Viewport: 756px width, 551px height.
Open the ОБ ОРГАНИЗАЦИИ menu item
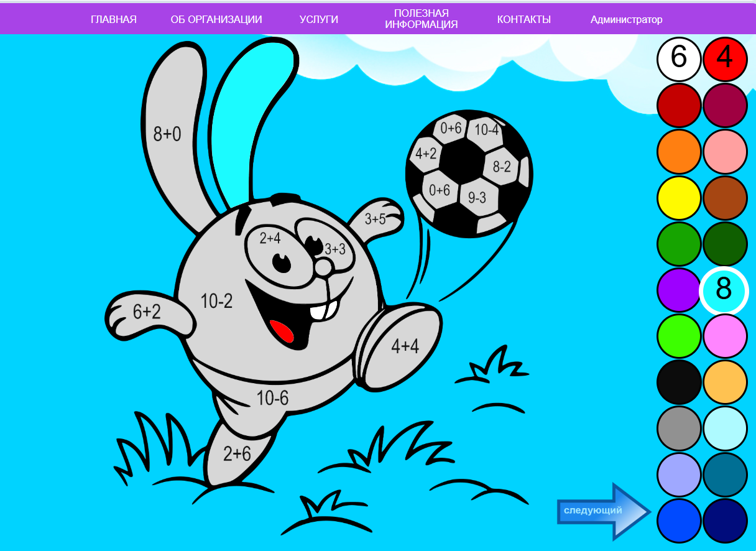(216, 19)
